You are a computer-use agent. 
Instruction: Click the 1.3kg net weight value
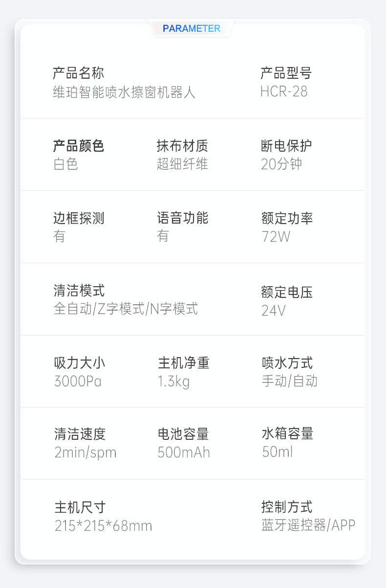coord(173,381)
